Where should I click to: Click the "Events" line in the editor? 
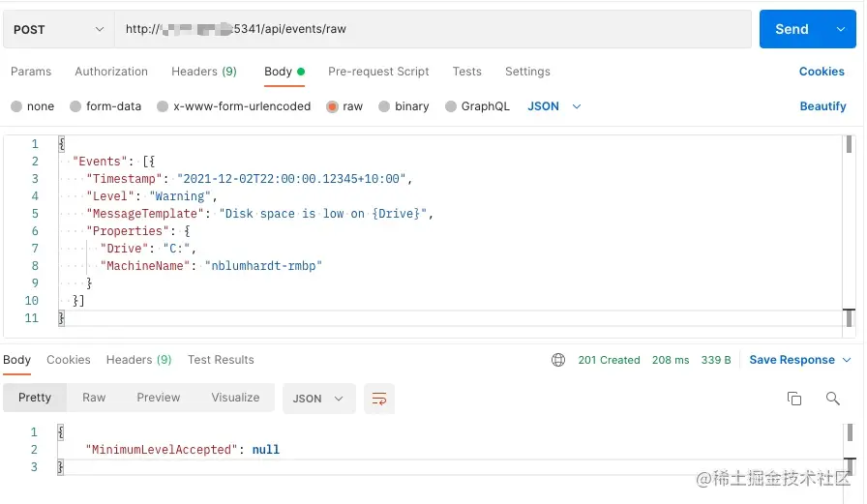[114, 162]
